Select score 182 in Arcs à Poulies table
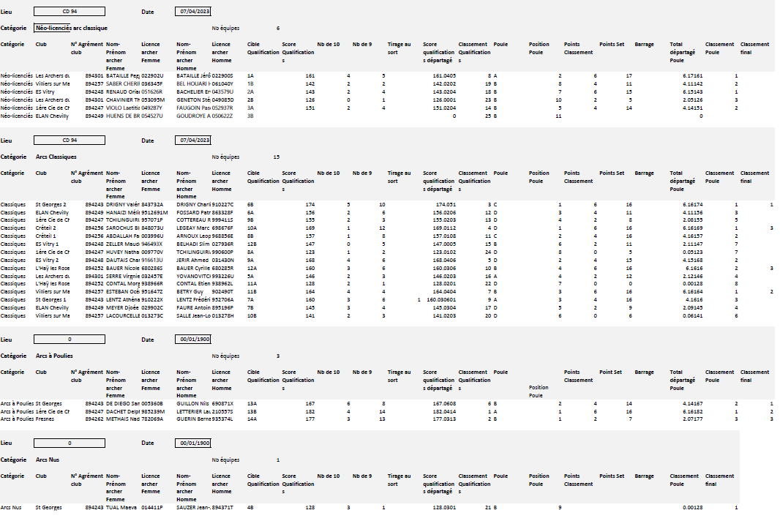Screen dimensions: 780x532 310,411
